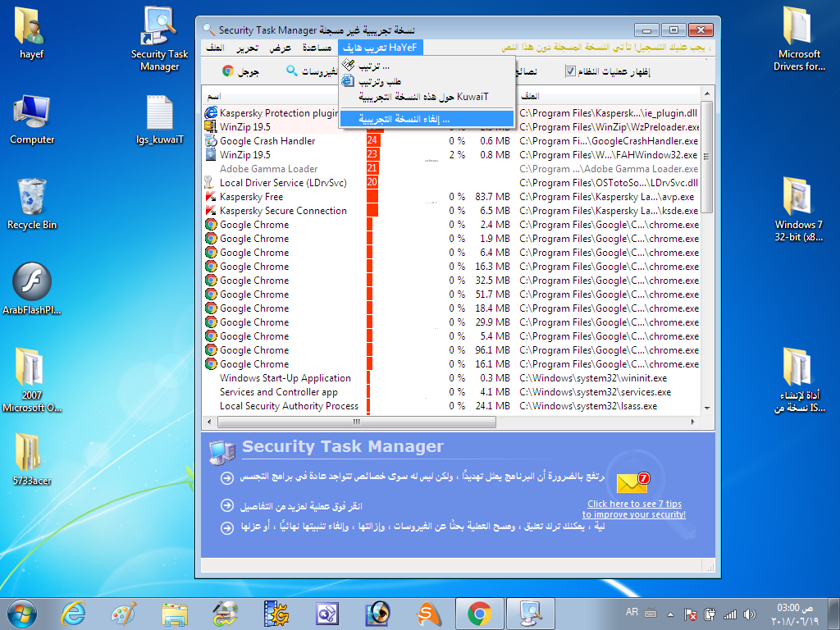The height and width of the screenshot is (630, 840).
Task: Select the Google Crash Handler row icon
Action: coord(211,141)
